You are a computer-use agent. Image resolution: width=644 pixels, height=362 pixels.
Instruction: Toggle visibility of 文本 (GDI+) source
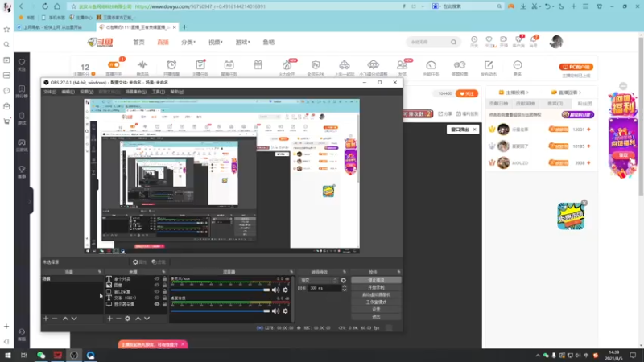click(x=156, y=298)
